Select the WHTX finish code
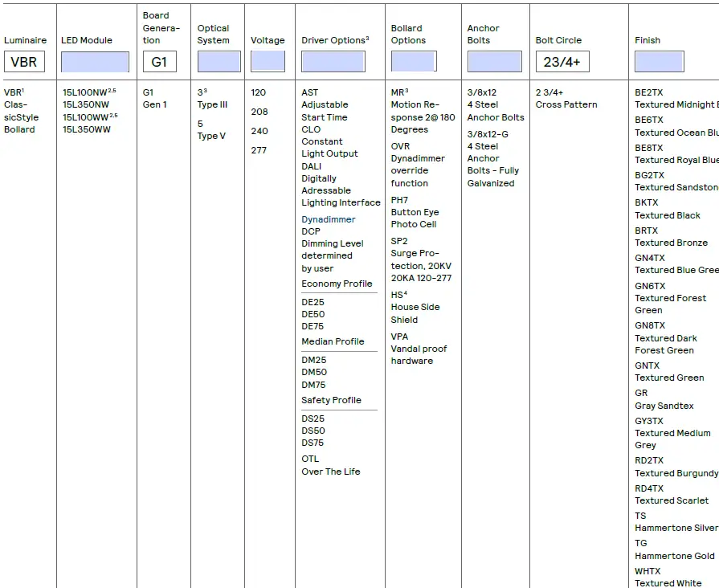Screen dimensions: 719x588 pos(648,571)
